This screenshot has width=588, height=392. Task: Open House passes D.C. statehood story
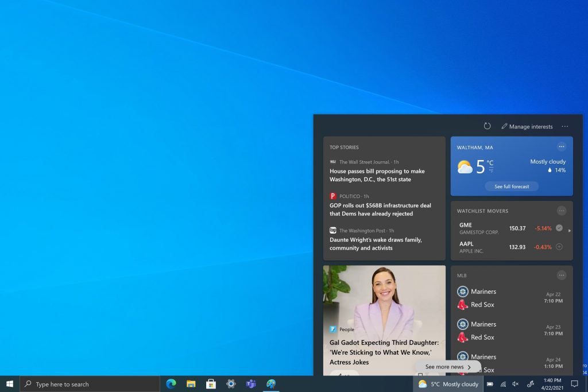(377, 175)
